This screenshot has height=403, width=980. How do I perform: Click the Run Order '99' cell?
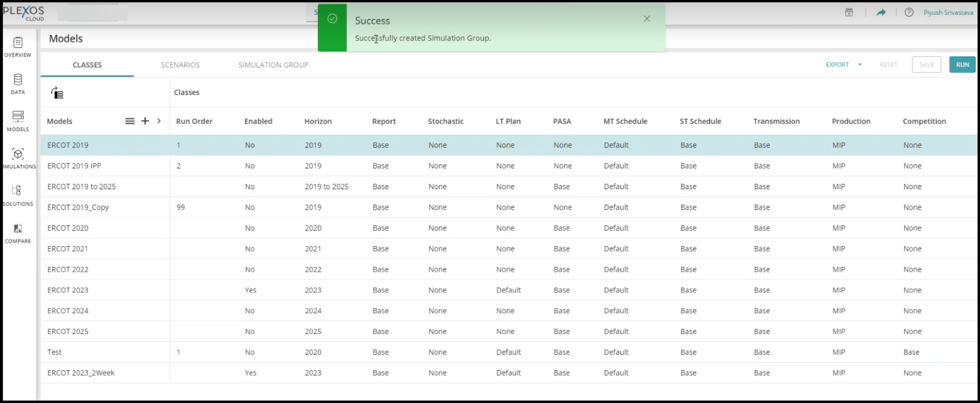pos(181,208)
